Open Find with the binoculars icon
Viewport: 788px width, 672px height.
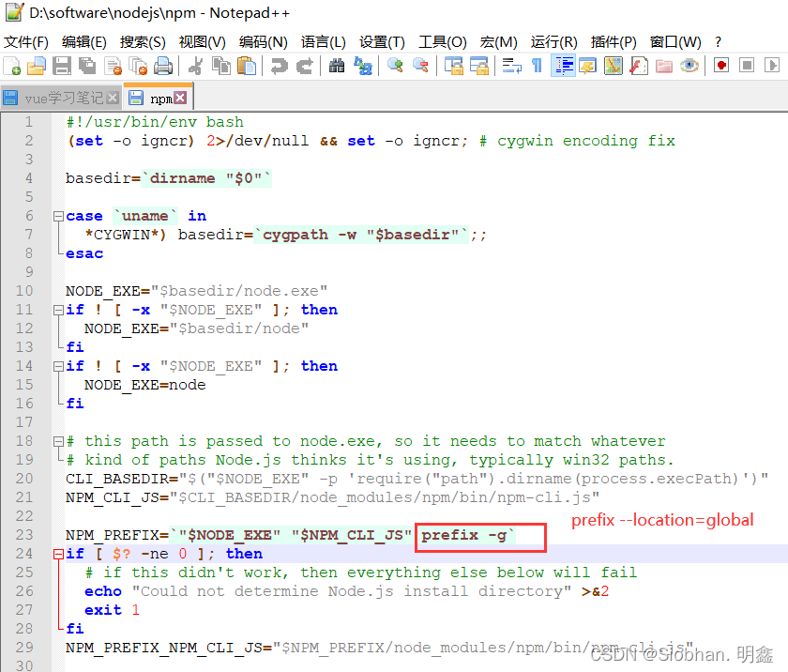(x=337, y=66)
